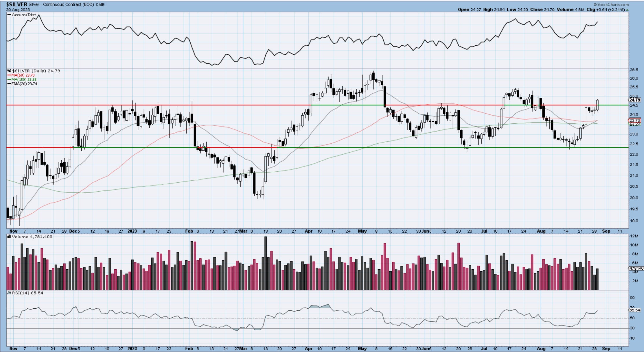Click the 2023 label on bottom date axis

132,349
